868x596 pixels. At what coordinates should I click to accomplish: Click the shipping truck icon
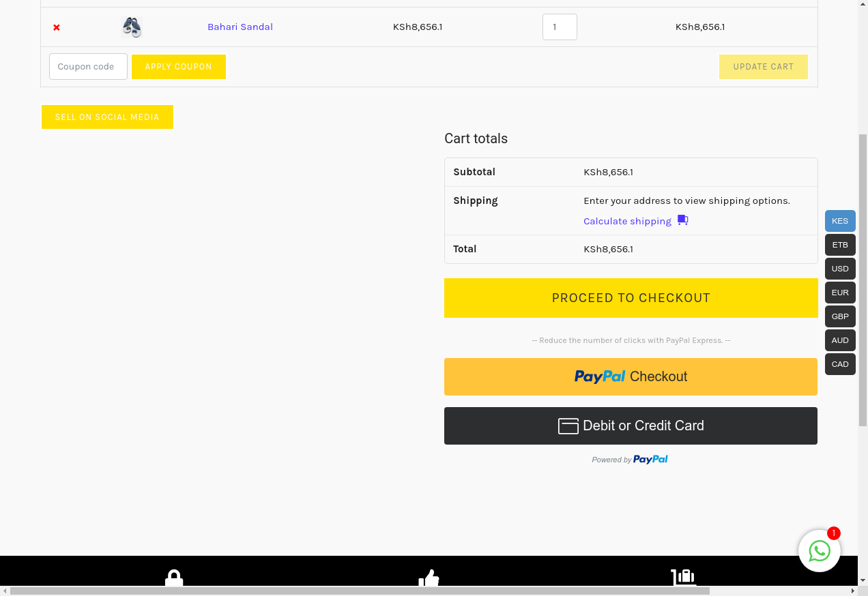pos(682,220)
